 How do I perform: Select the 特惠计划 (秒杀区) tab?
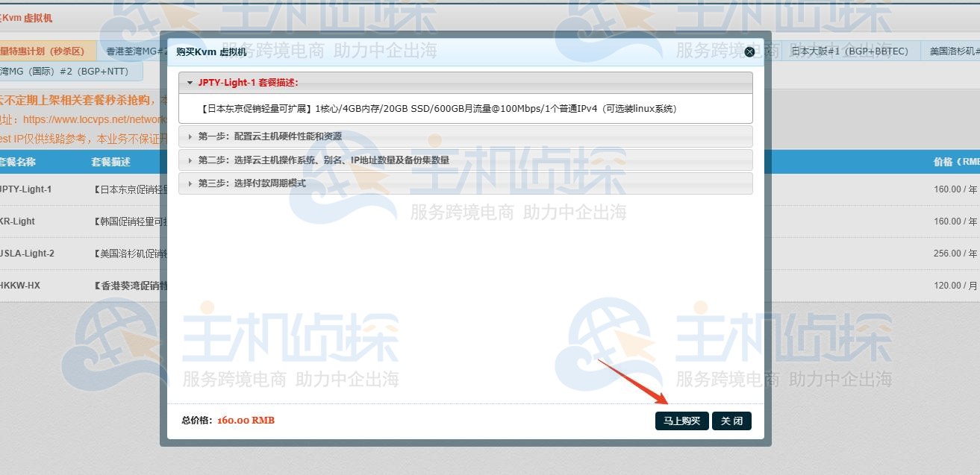click(x=47, y=51)
